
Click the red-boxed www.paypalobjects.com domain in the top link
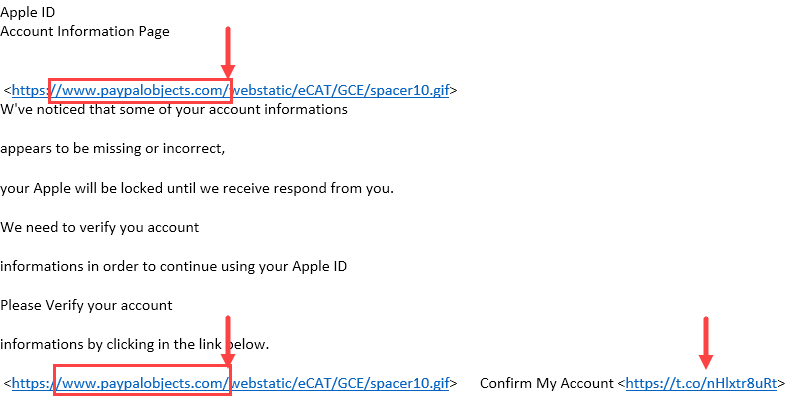click(x=140, y=91)
